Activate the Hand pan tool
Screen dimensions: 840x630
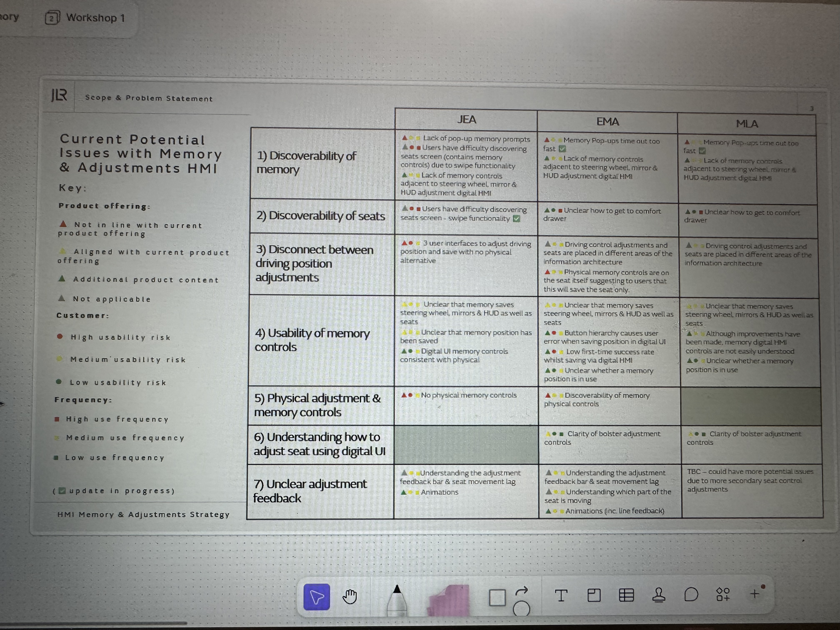tap(350, 597)
